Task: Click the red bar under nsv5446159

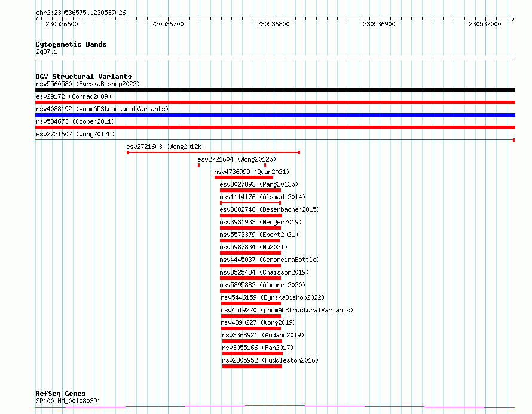Action: [x=251, y=303]
